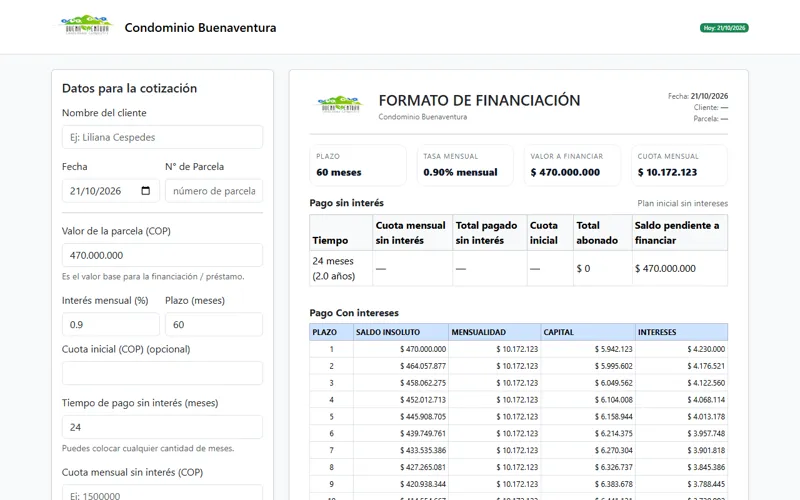Screen dimensions: 800x500
Task: Select the Interés mensual percentage field
Action: (111, 324)
